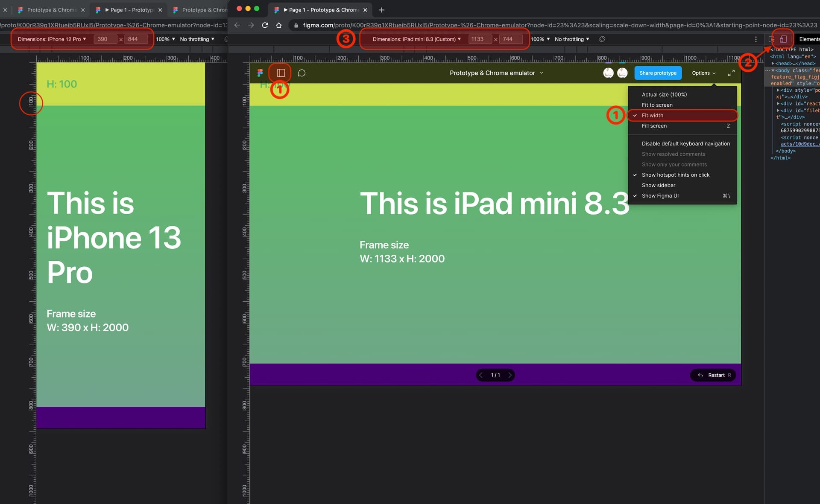Open the three-dot more options in device toolbar
This screenshot has width=820, height=504.
(x=756, y=39)
